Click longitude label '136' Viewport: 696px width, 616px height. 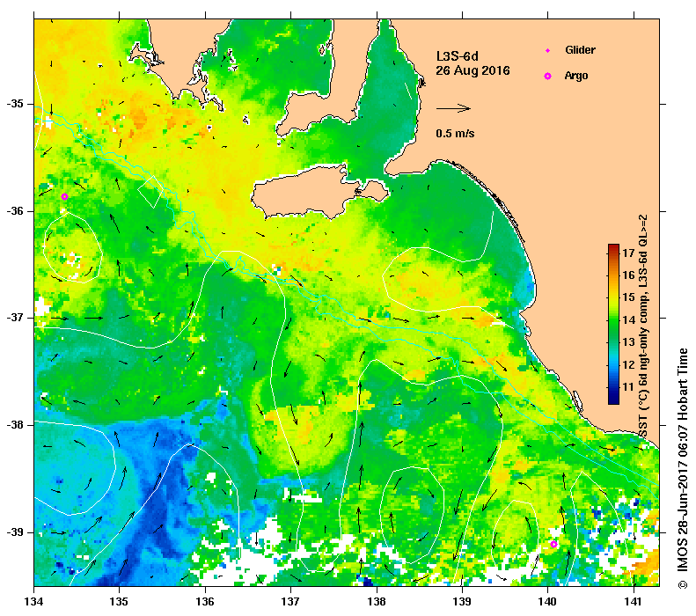pos(205,602)
